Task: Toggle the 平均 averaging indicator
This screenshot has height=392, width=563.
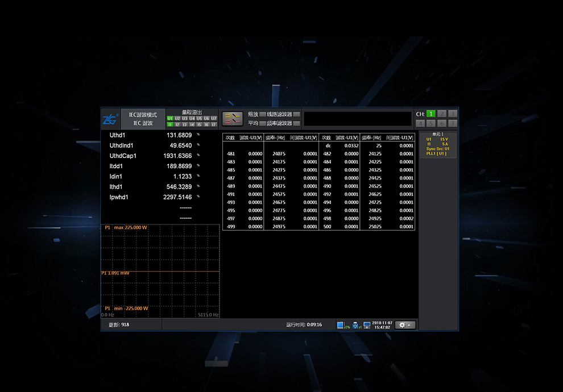Action: coord(262,123)
